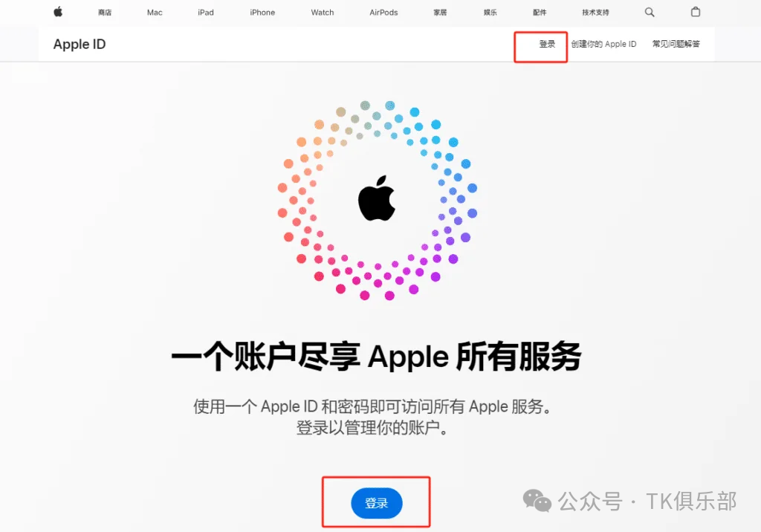Click the Apple logo in the navigation bar
The width and height of the screenshot is (761, 532).
tap(58, 12)
